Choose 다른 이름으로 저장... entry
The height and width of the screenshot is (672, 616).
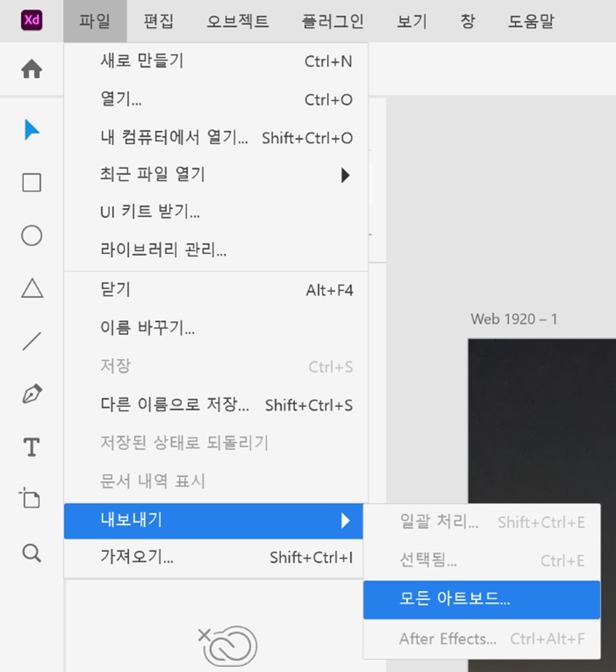click(216, 405)
